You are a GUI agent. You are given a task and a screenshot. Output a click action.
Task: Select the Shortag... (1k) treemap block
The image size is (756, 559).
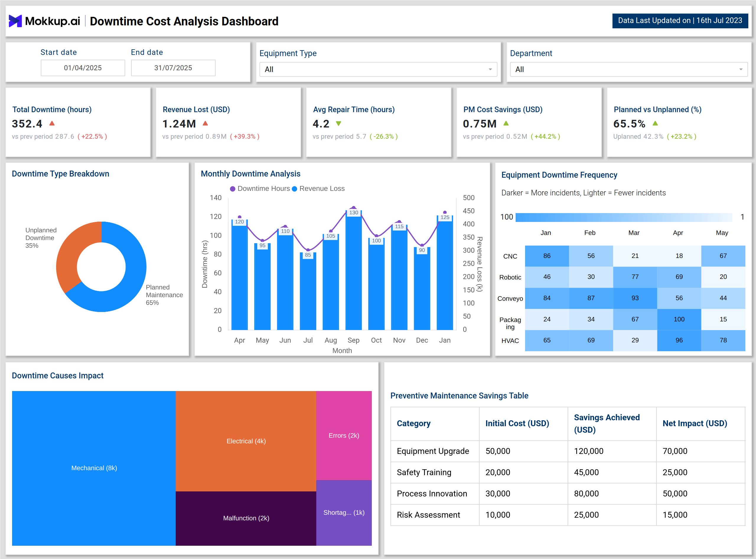pyautogui.click(x=344, y=513)
